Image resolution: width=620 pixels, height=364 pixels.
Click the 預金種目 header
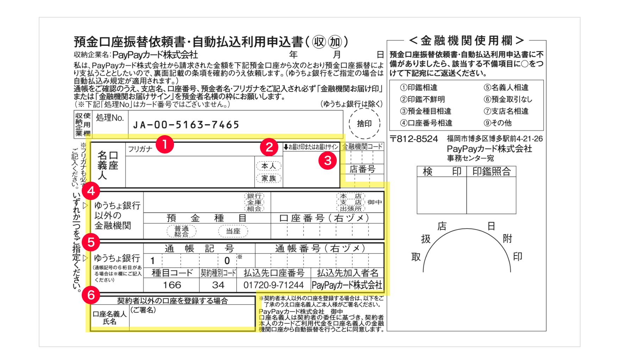tap(207, 218)
